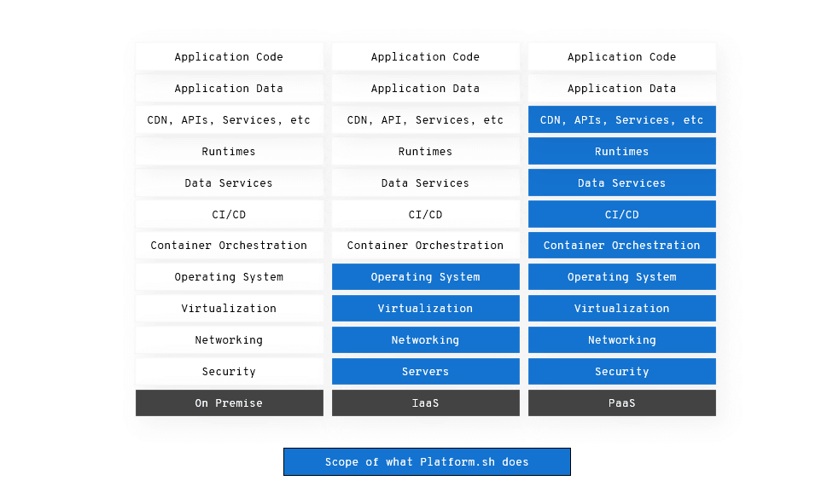Select the On Premise column label
This screenshot has width=839, height=504.
pos(229,403)
